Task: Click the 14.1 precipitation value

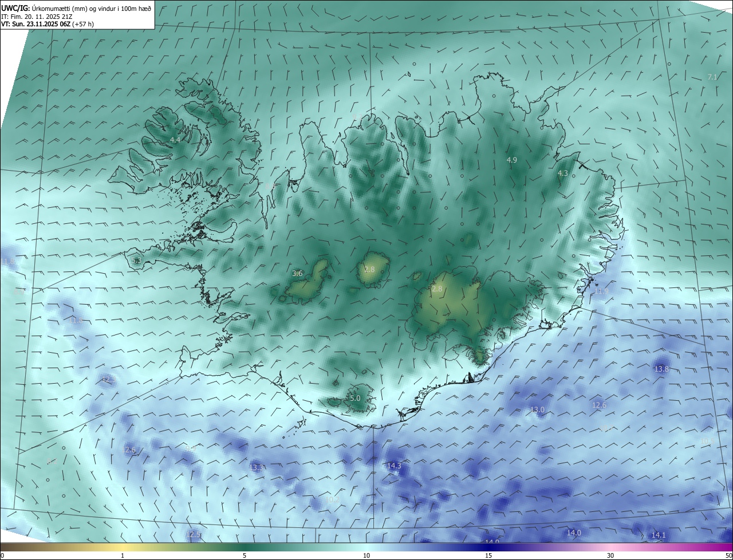Action: pos(659,535)
